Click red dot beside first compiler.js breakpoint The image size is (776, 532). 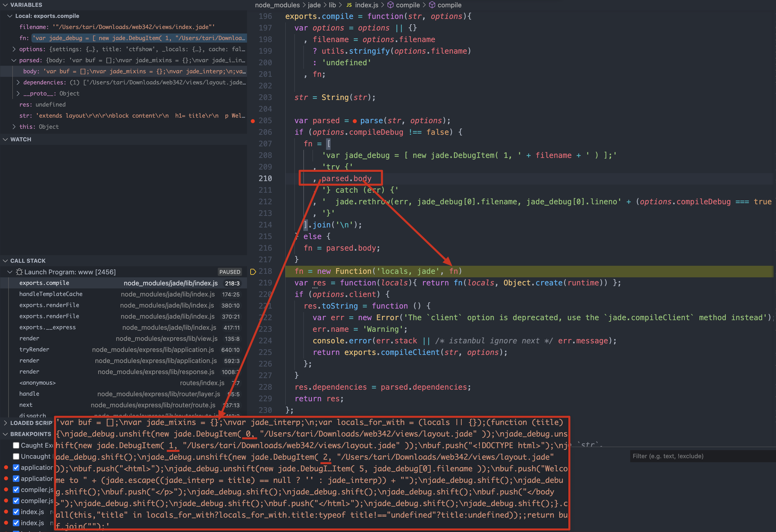(x=6, y=490)
